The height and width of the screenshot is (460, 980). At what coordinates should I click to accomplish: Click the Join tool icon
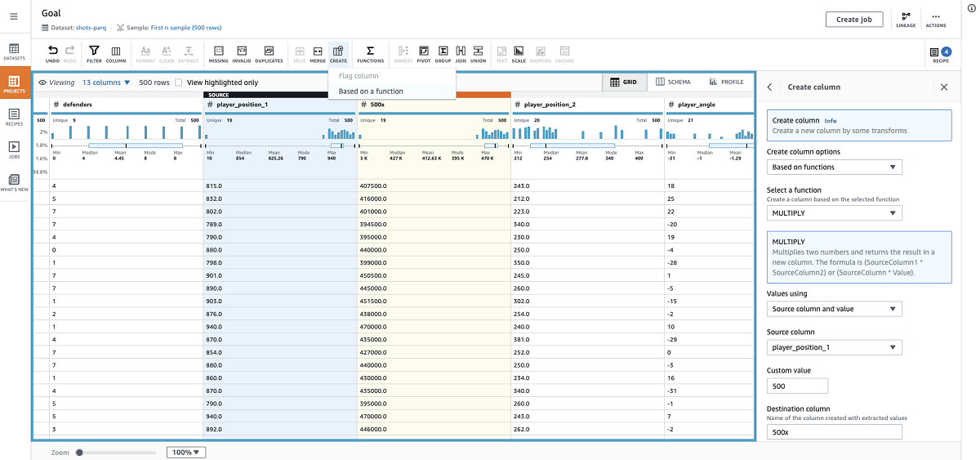[461, 52]
